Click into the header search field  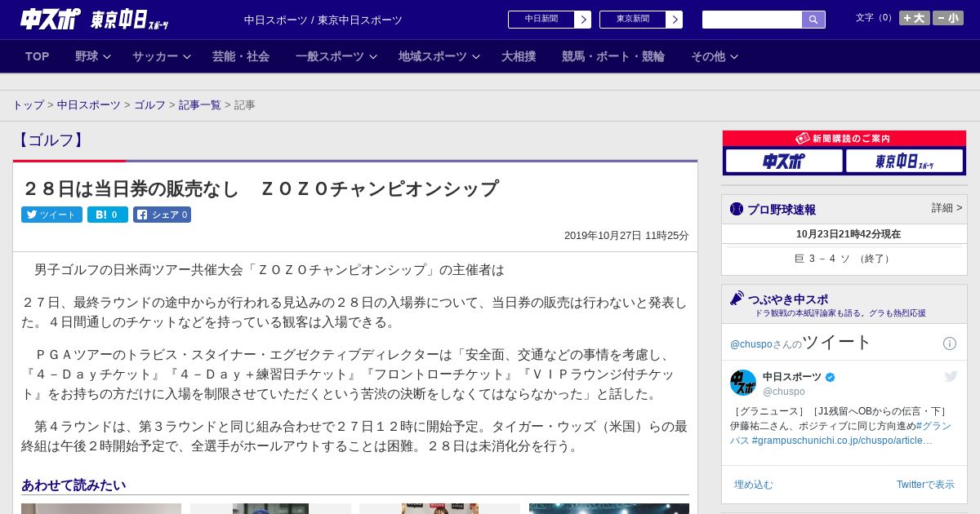752,20
